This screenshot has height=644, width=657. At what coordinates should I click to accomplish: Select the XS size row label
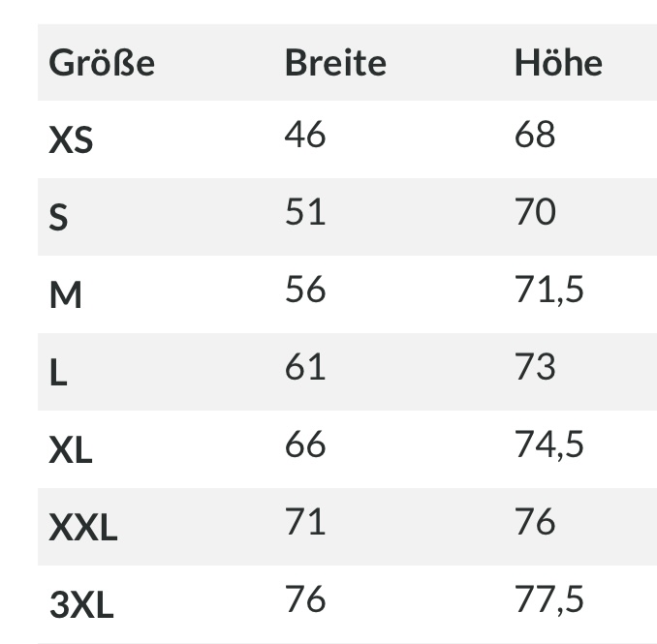[71, 141]
